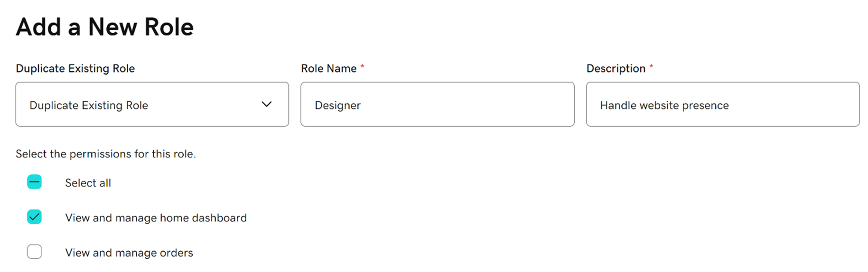Enable the View and manage orders checkbox

tap(35, 252)
